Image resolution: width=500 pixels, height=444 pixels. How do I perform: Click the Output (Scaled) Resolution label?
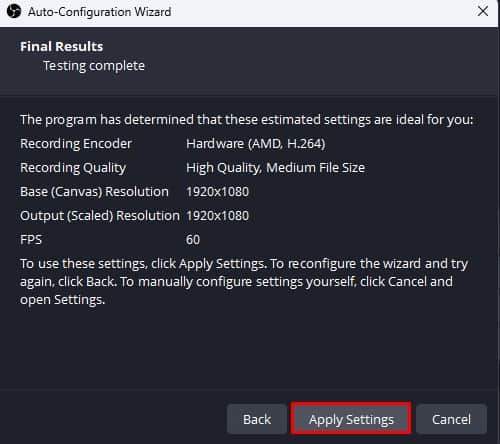[x=100, y=216]
